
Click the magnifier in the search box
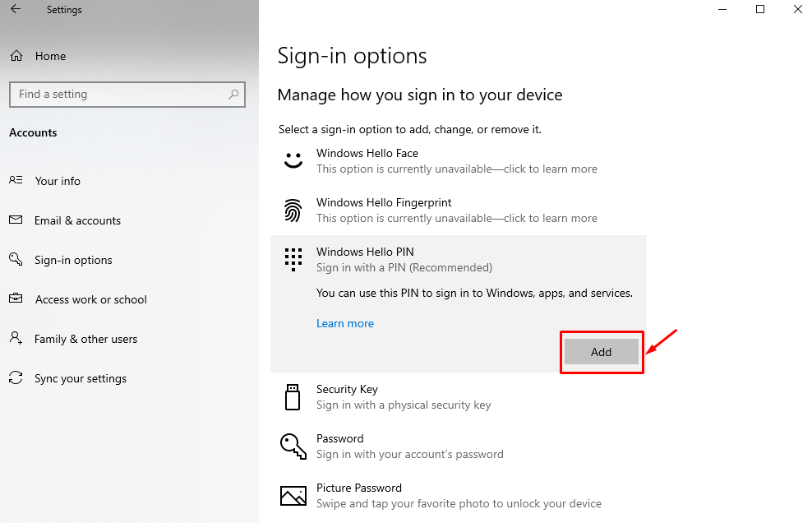pyautogui.click(x=234, y=95)
